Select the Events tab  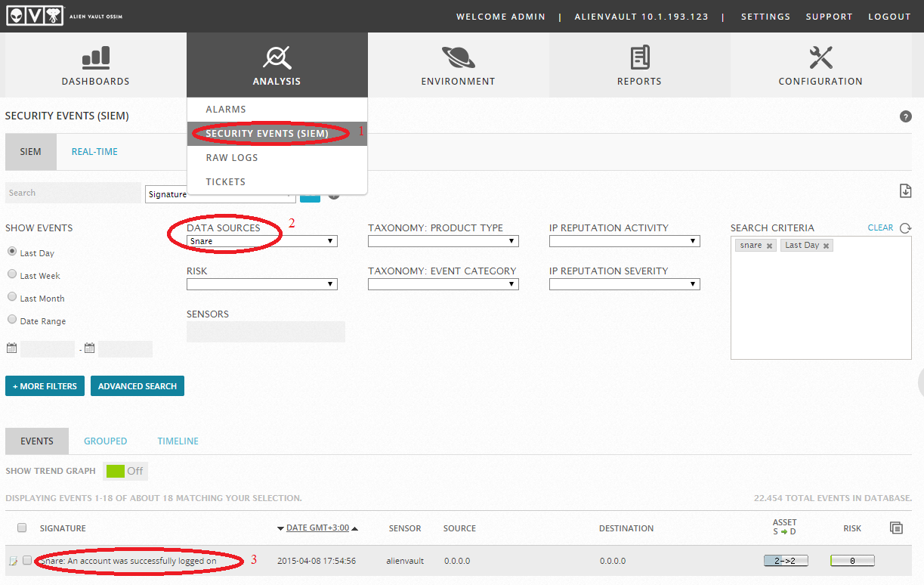[x=37, y=441]
